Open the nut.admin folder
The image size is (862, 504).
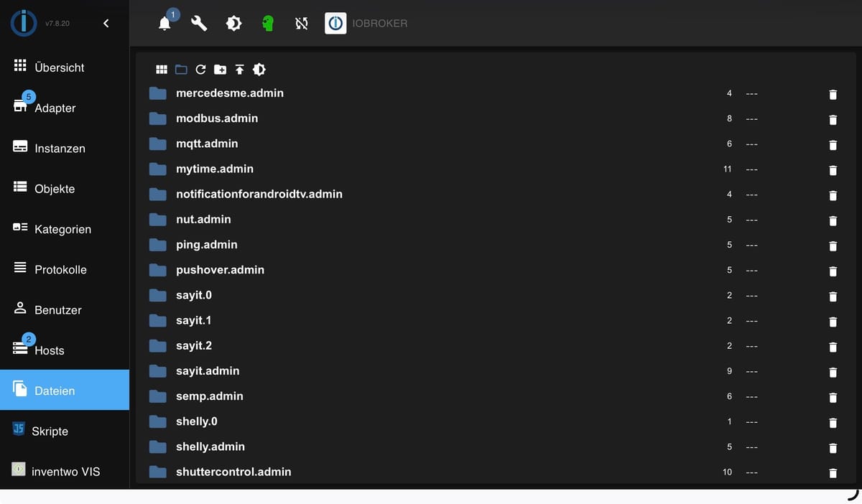coord(203,219)
